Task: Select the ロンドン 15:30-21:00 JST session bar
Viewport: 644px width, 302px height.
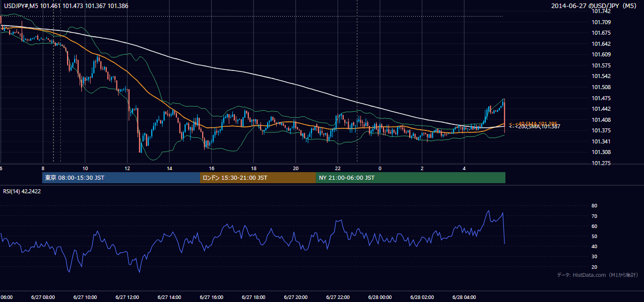Action: click(x=258, y=178)
